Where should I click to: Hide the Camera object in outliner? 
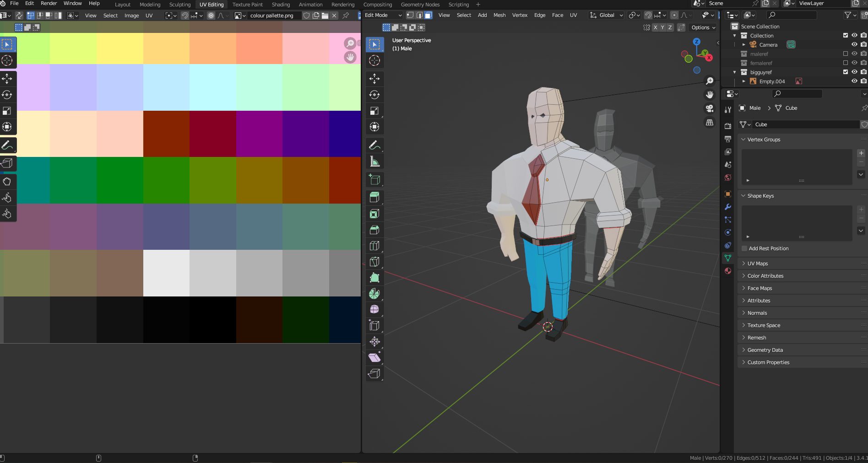click(x=854, y=44)
